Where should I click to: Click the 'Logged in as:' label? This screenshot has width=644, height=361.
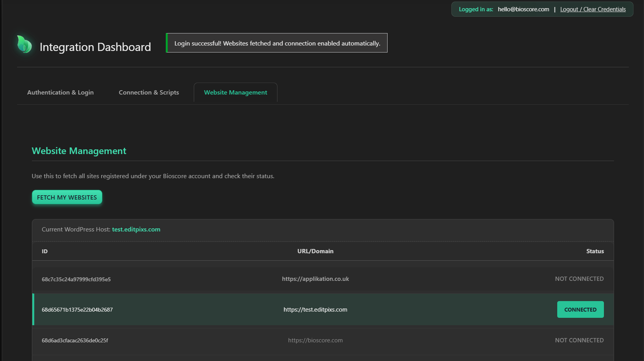click(x=476, y=9)
